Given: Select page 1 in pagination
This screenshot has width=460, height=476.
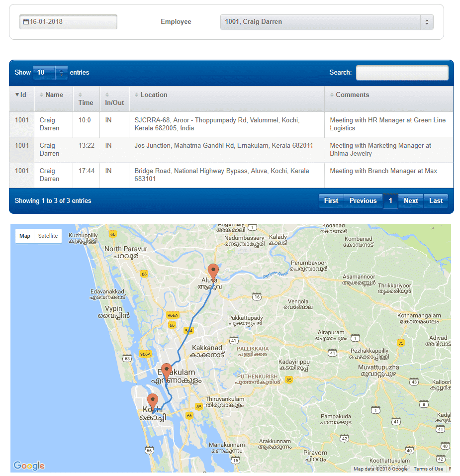Looking at the screenshot, I should click(x=390, y=200).
